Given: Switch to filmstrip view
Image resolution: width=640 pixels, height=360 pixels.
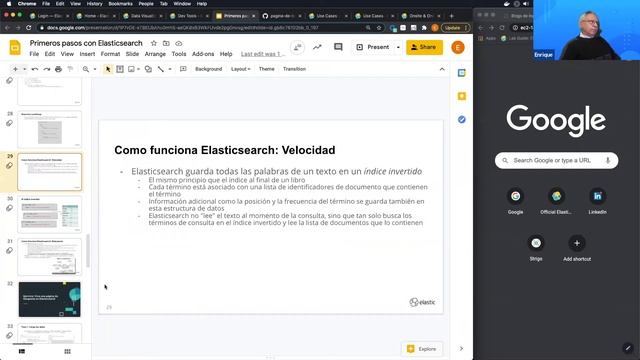Looking at the screenshot, I should pyautogui.click(x=22, y=351).
